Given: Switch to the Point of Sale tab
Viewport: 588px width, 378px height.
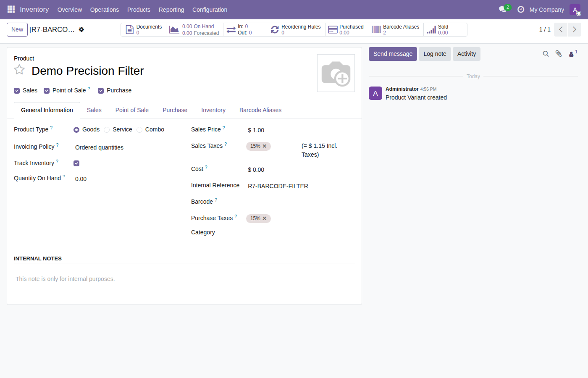Looking at the screenshot, I should 132,110.
